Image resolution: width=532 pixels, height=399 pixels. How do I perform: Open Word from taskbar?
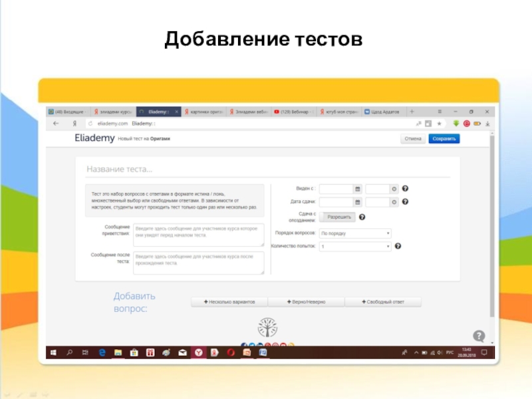(263, 352)
